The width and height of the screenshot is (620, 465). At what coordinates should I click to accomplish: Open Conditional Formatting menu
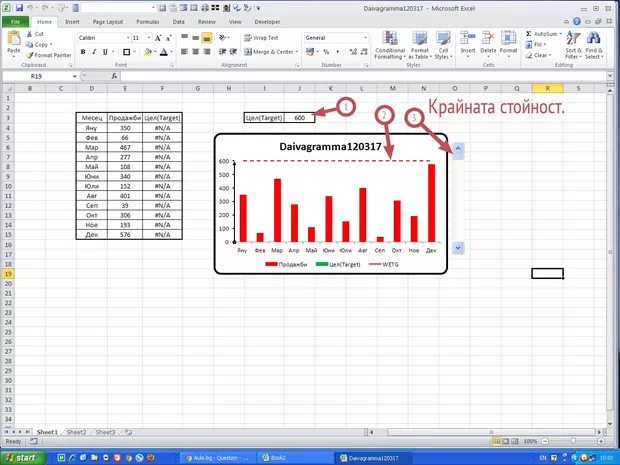(390, 45)
